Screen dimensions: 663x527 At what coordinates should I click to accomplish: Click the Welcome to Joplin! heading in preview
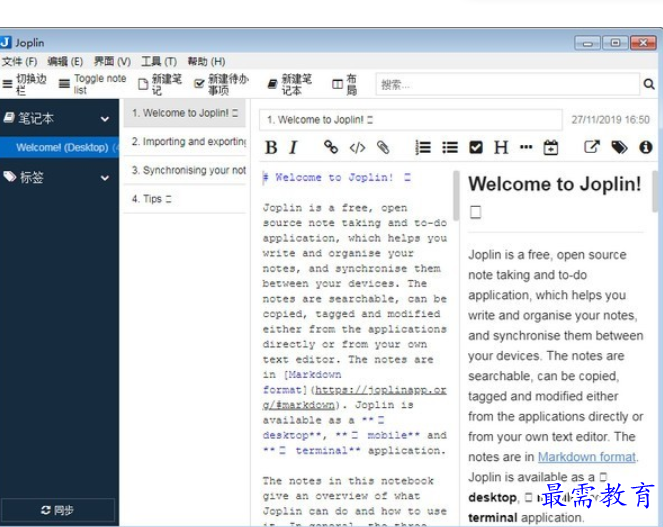554,184
